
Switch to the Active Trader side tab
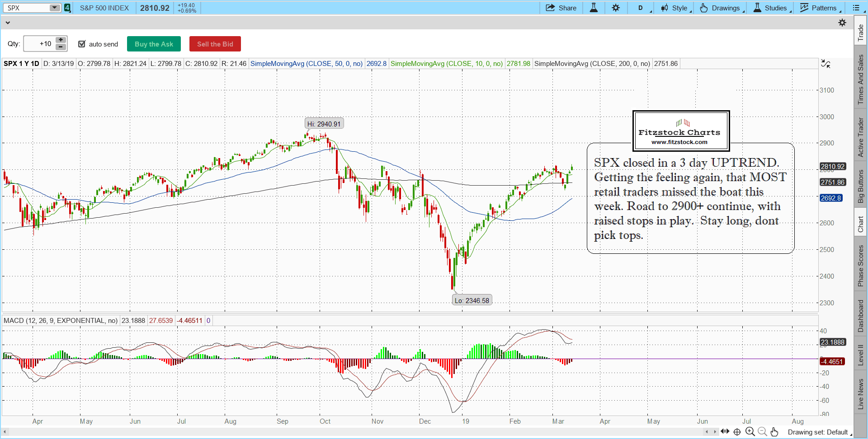(x=861, y=137)
